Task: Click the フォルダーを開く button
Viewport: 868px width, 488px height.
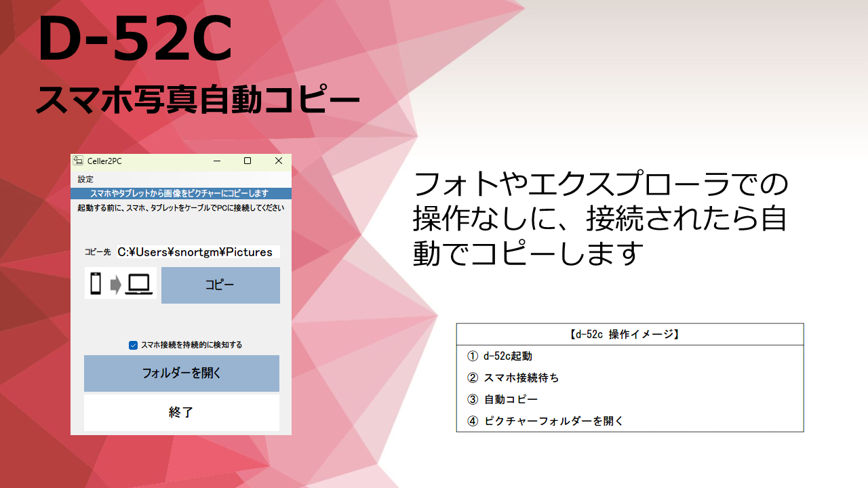Action: 182,373
